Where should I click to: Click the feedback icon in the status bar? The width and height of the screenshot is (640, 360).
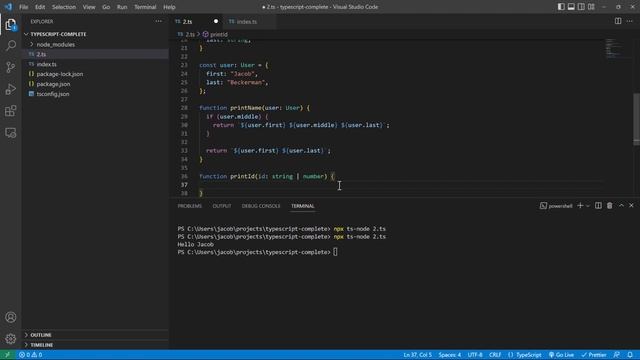point(616,355)
